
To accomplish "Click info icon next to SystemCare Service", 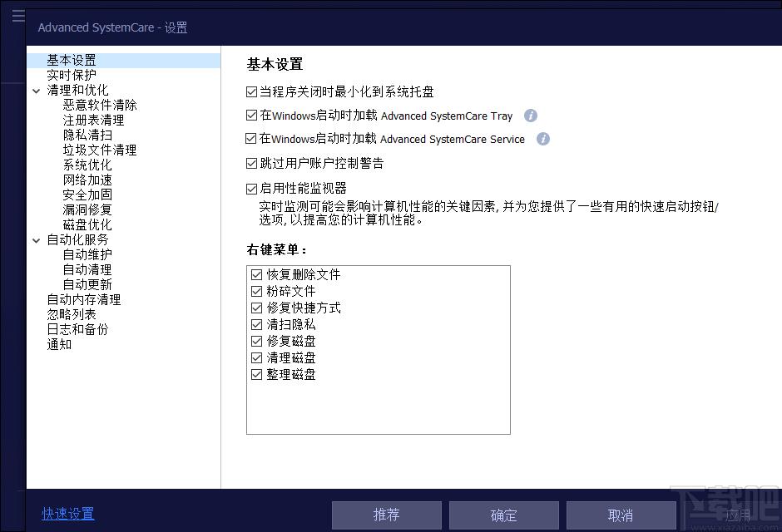I will [x=543, y=139].
